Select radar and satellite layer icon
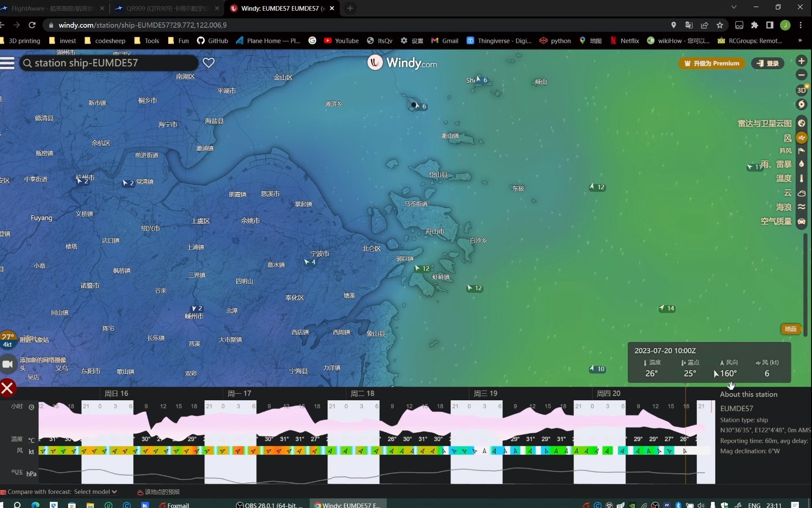The width and height of the screenshot is (812, 508). tap(802, 123)
